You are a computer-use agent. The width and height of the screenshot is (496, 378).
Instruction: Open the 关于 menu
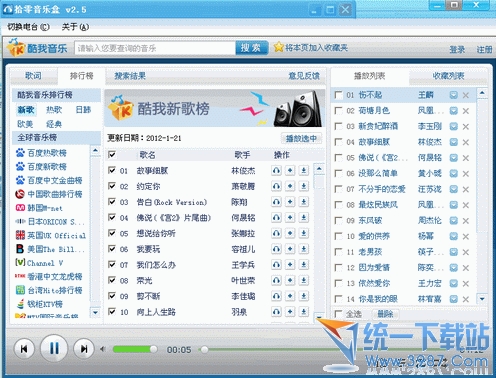75,27
